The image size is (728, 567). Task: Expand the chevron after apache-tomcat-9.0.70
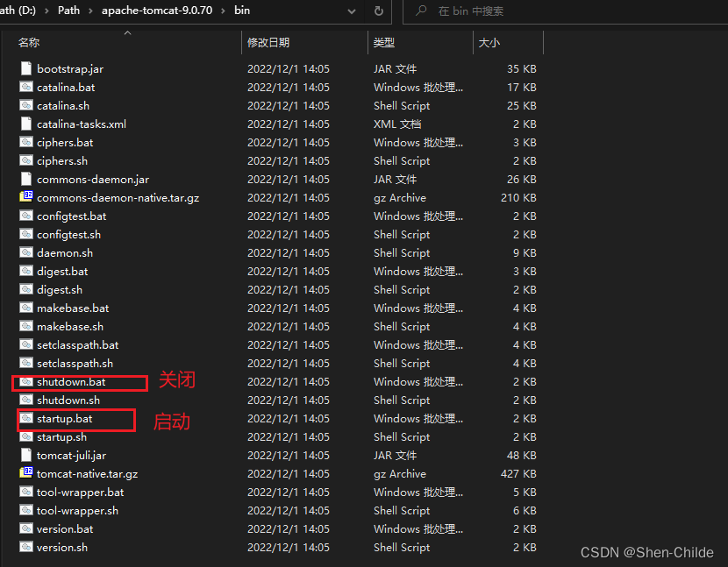pos(224,11)
